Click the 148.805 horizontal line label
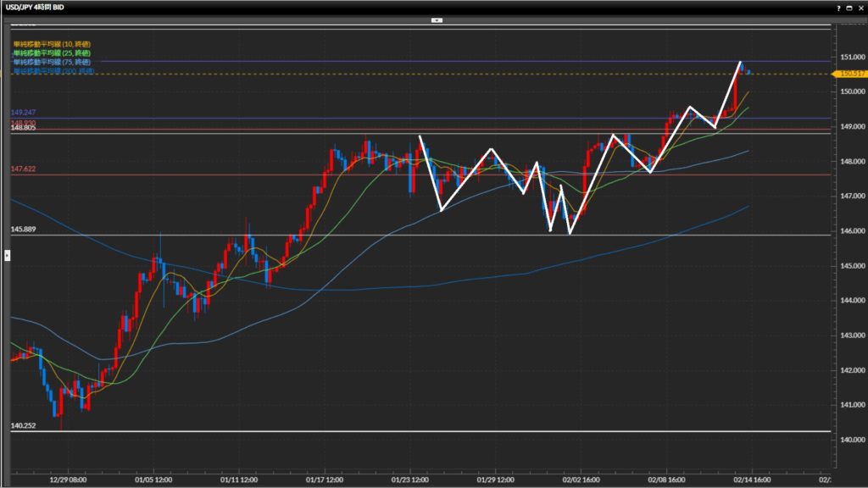The image size is (868, 488). (23, 128)
